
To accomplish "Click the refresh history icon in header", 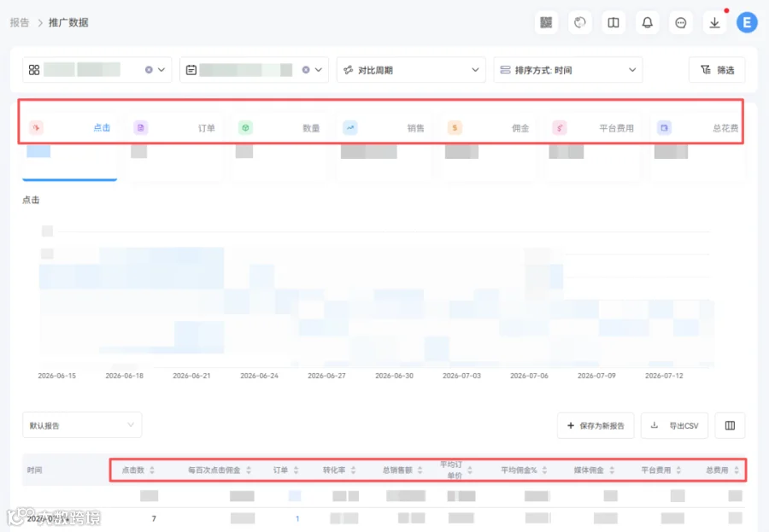I will point(579,22).
